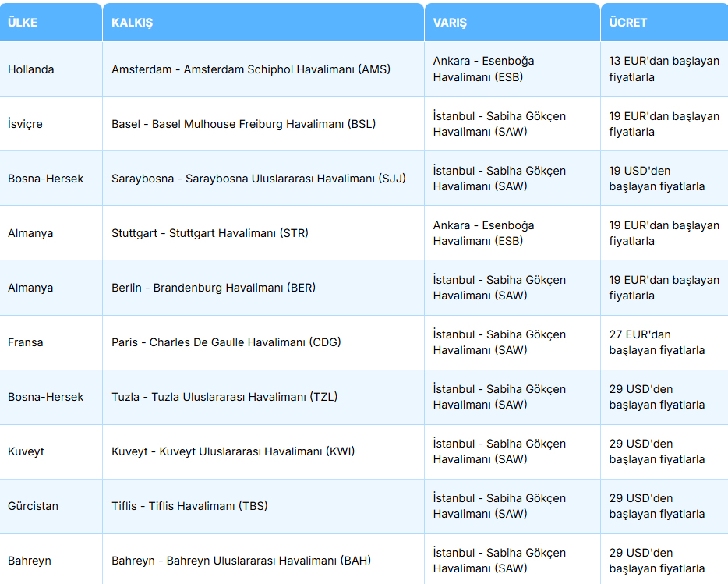Viewport: 728px width, 584px height.
Task: Click the Fransa country cell
Action: (26, 342)
